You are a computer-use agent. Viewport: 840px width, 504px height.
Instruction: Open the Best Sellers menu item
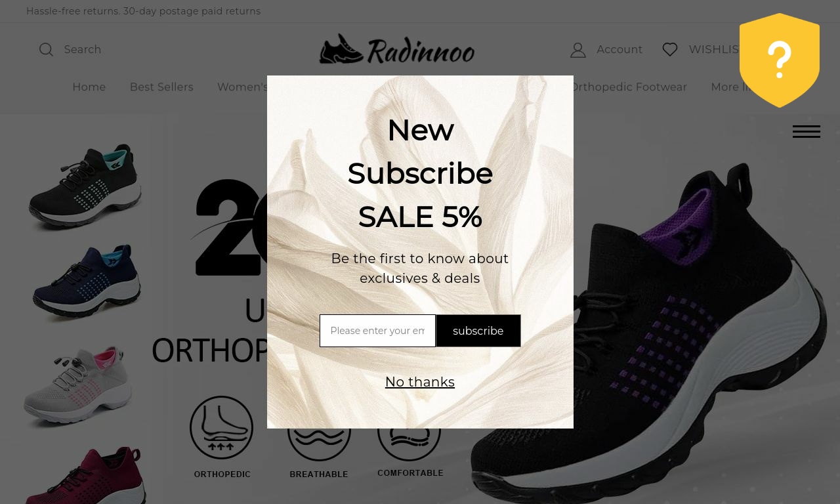click(161, 87)
